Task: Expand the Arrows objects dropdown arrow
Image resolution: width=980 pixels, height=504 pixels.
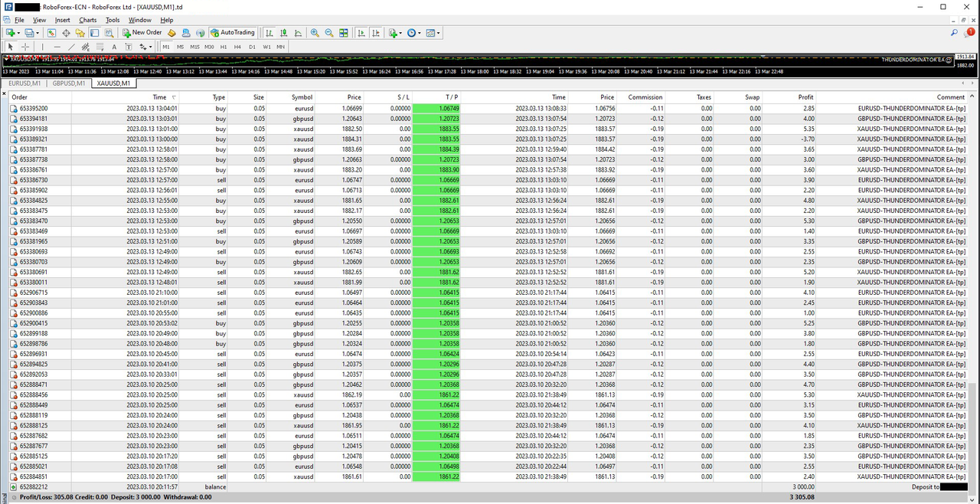Action: 151,47
